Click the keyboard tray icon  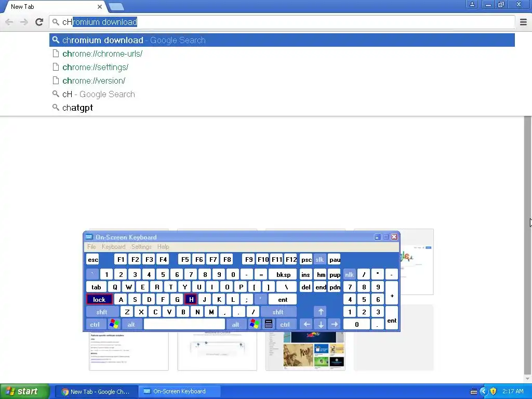pyautogui.click(x=474, y=392)
